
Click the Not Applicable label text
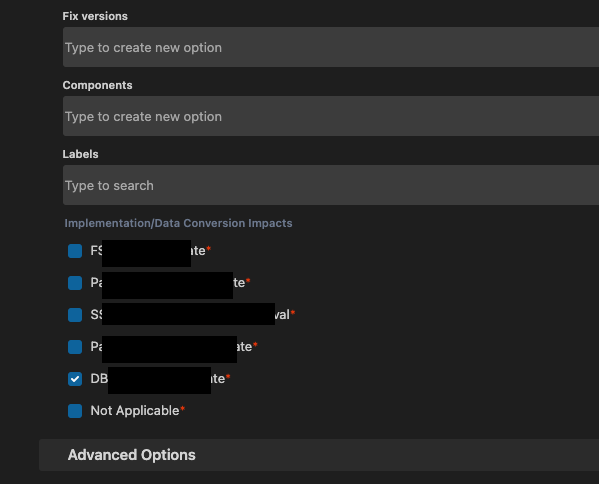point(135,411)
